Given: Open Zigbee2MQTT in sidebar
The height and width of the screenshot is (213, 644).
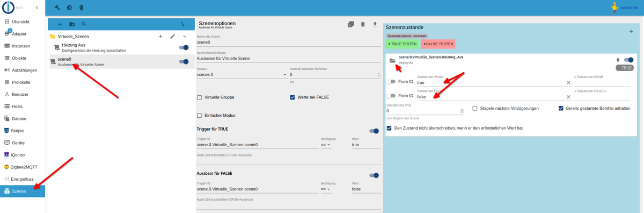Looking at the screenshot, I should click(23, 167).
